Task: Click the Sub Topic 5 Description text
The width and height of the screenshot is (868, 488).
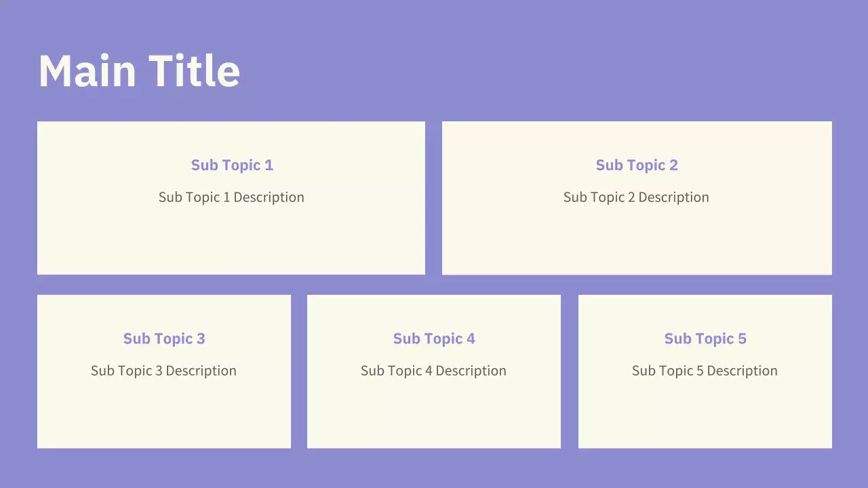Action: [x=705, y=371]
